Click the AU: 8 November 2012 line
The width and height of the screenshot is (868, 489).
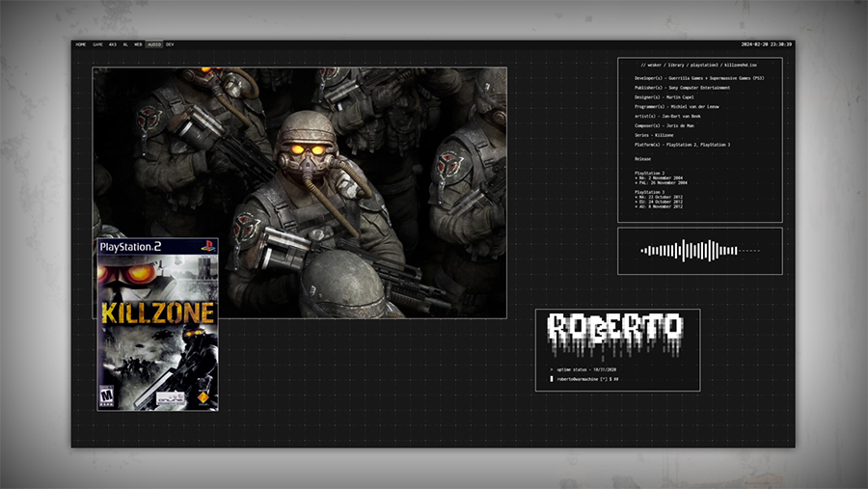pos(659,206)
